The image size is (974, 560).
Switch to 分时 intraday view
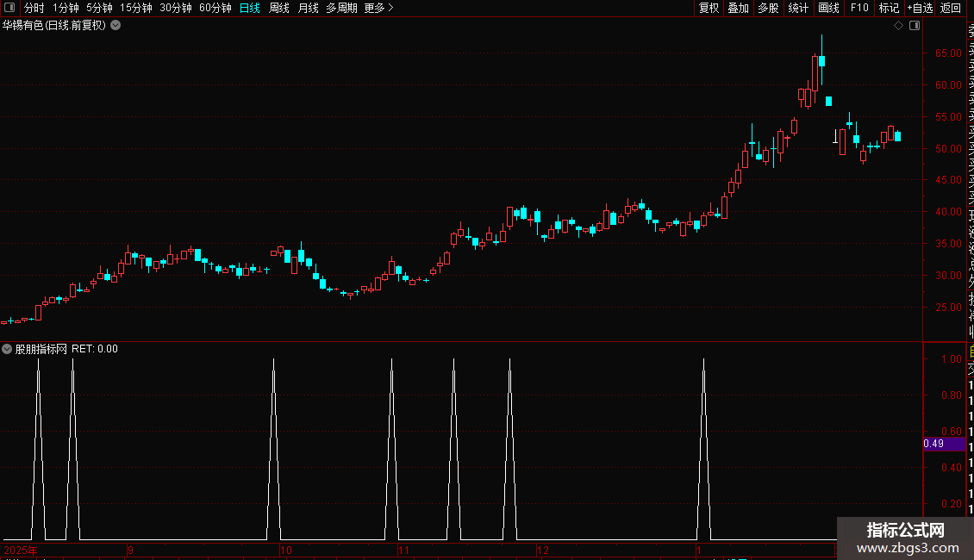tap(34, 8)
